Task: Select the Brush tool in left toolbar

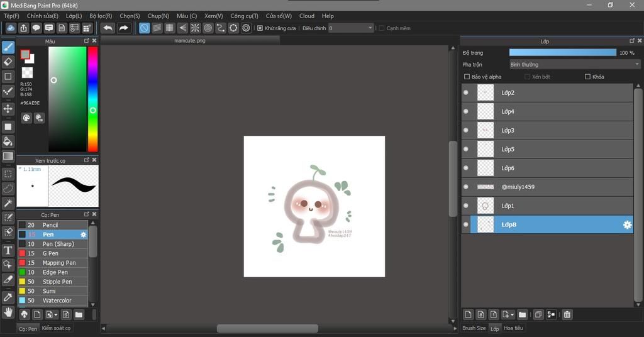Action: point(8,47)
